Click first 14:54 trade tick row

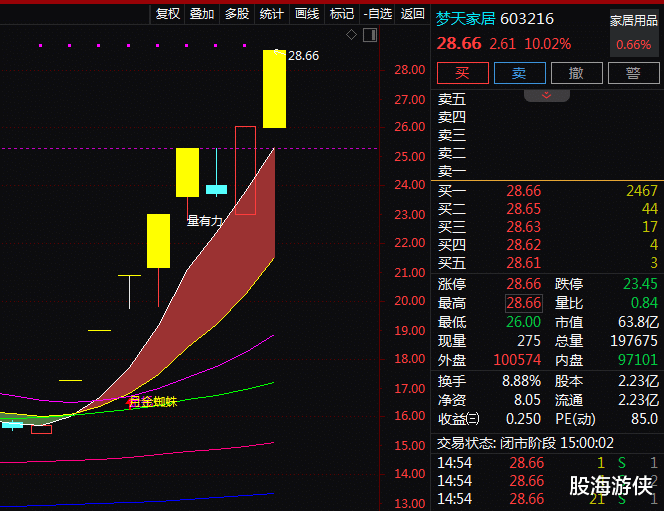[x=546, y=463]
